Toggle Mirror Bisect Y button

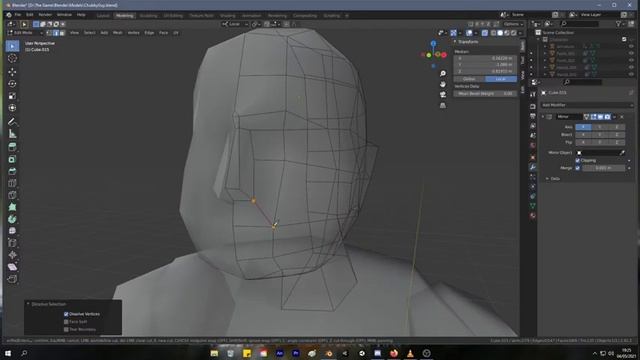point(600,134)
